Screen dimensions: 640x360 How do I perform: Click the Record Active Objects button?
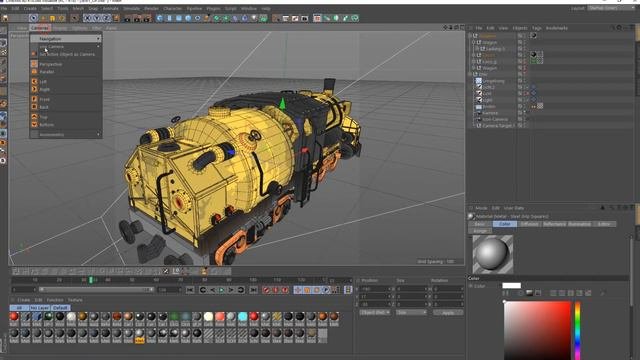267,290
